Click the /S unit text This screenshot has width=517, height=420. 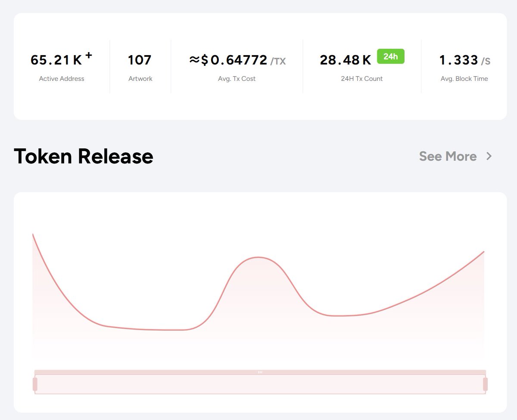click(x=486, y=62)
